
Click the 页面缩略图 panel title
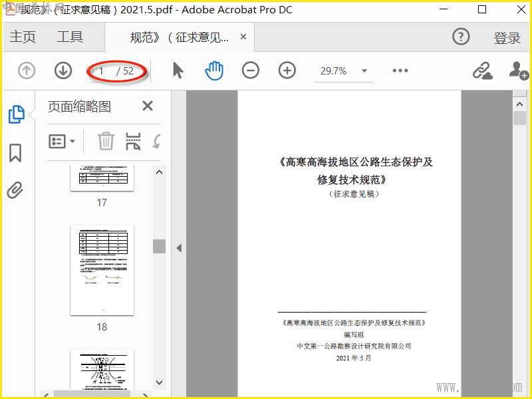click(x=79, y=106)
